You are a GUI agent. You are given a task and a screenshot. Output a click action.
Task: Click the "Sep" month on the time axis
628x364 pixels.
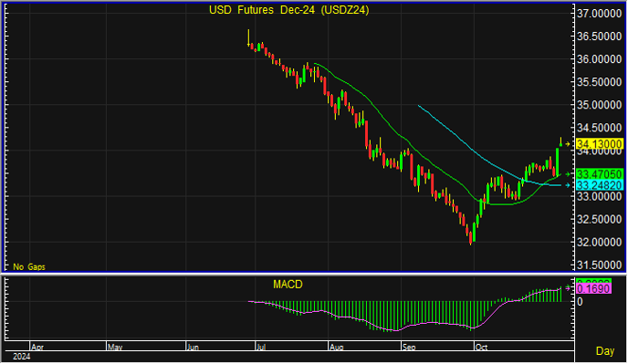[409, 347]
